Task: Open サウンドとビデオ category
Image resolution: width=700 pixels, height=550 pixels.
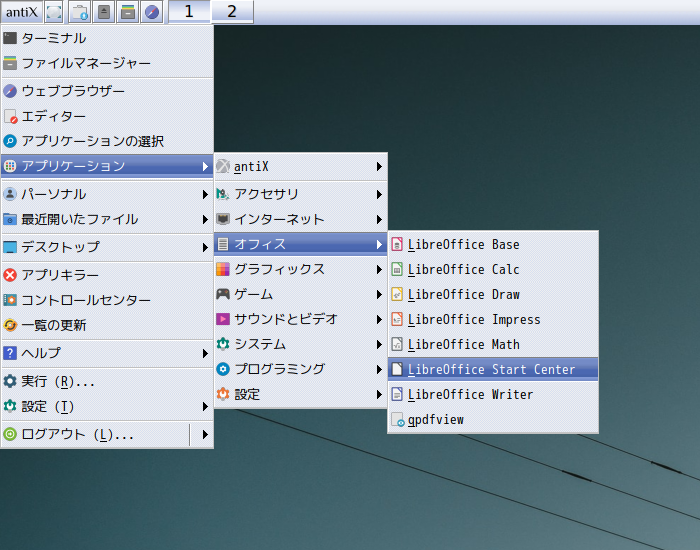Action: [300, 319]
